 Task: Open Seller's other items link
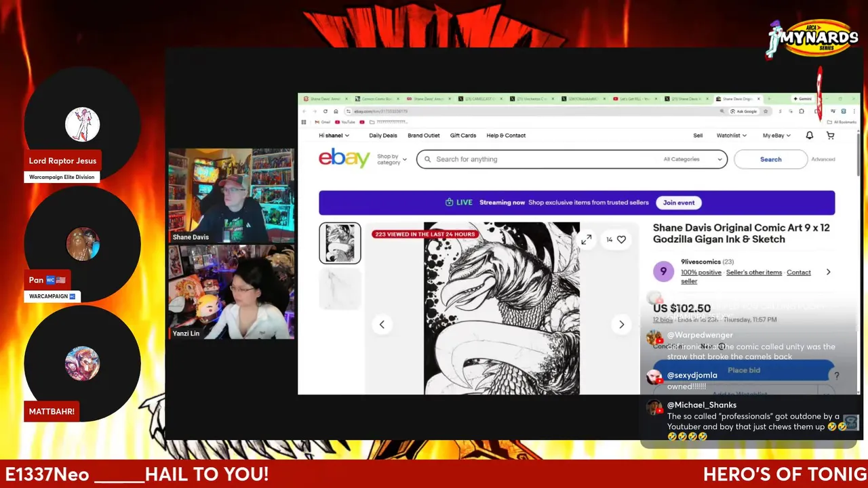pos(754,272)
